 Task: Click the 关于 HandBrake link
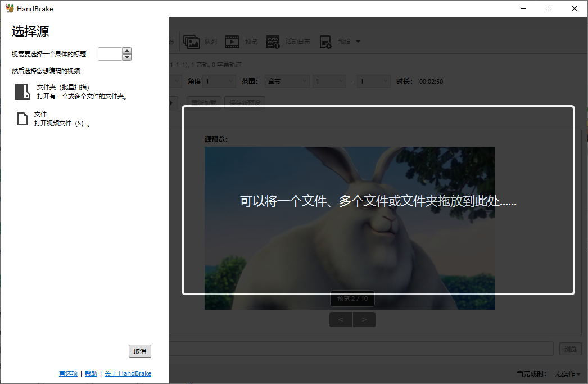(x=128, y=373)
